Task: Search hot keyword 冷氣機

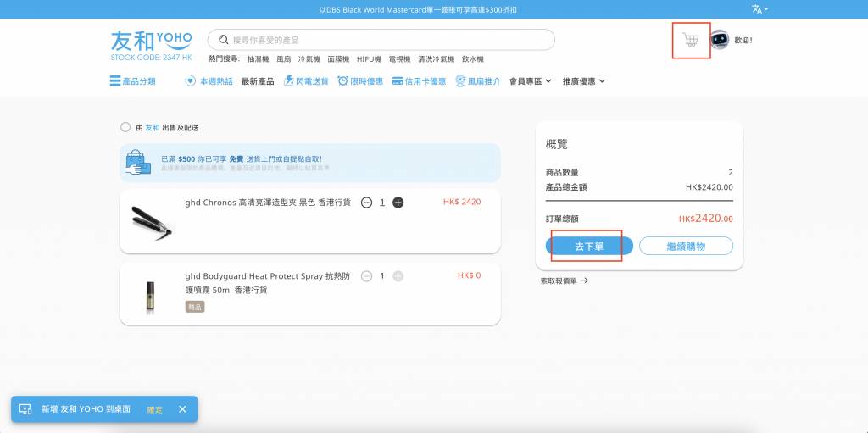Action: tap(309, 59)
